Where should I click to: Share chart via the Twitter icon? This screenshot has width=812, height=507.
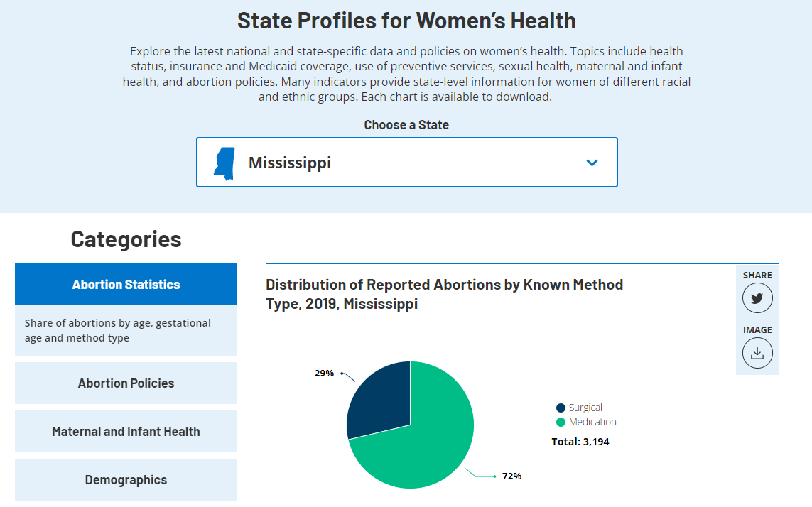[x=757, y=298]
